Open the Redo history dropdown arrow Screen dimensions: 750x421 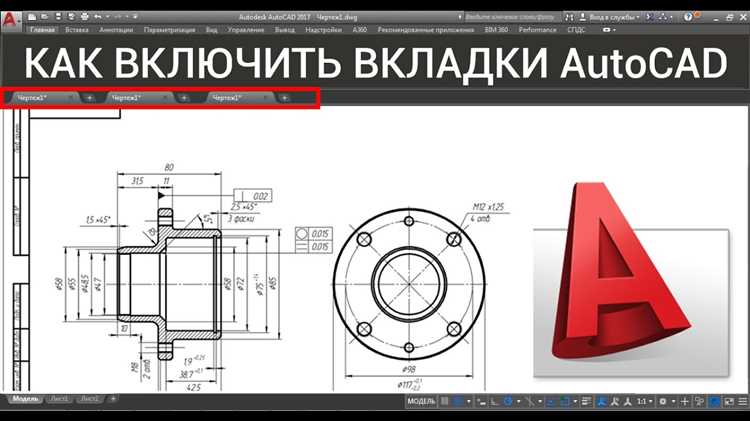[x=127, y=17]
